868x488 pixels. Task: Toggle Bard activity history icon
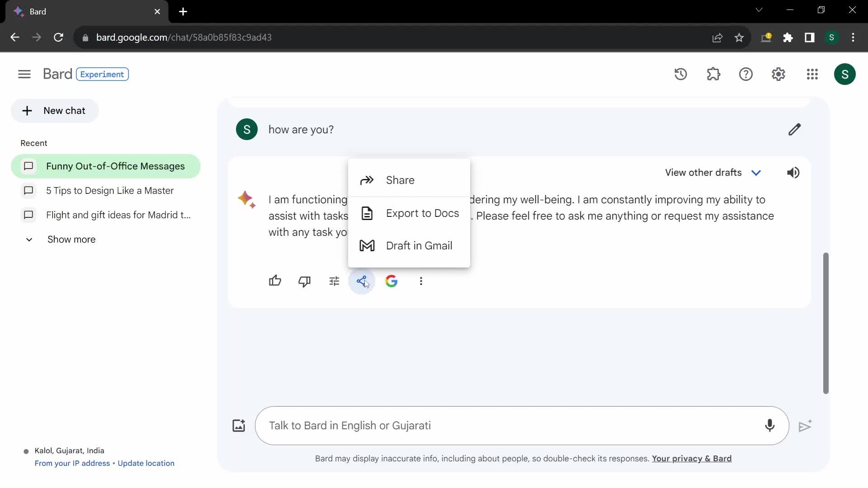[x=681, y=74]
